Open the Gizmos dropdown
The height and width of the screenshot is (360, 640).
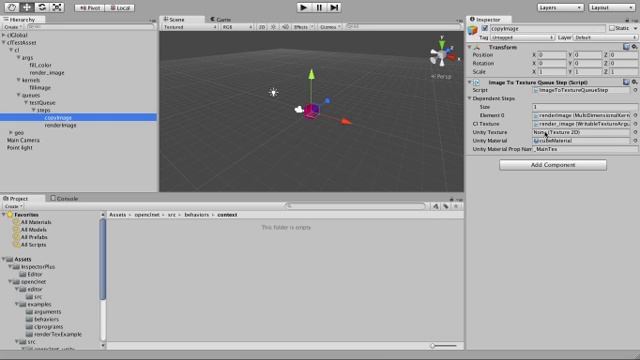[330, 27]
